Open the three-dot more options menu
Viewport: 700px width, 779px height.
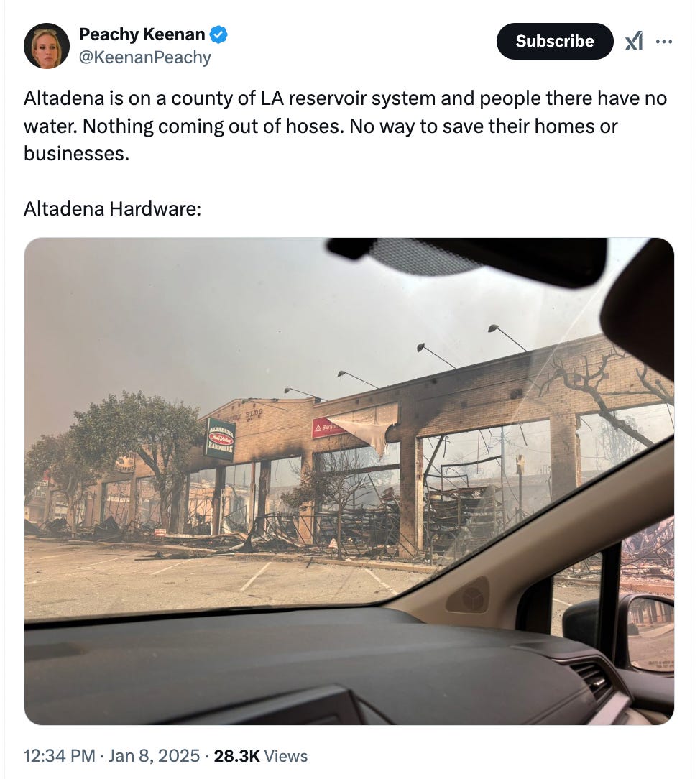pyautogui.click(x=664, y=42)
